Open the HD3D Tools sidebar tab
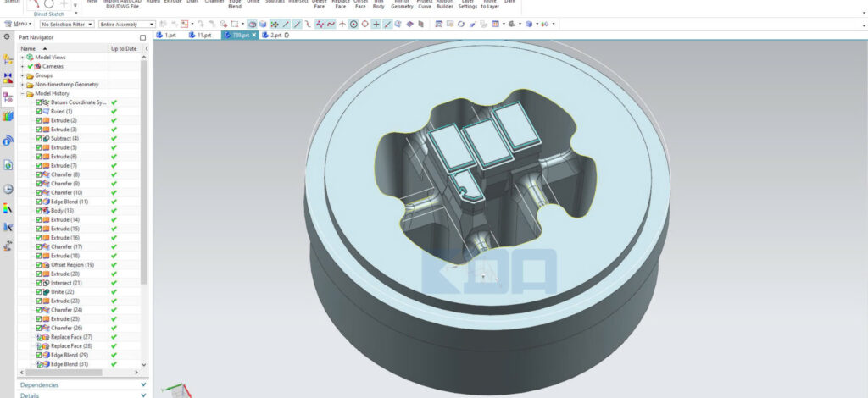Image resolution: width=868 pixels, height=398 pixels. click(8, 141)
